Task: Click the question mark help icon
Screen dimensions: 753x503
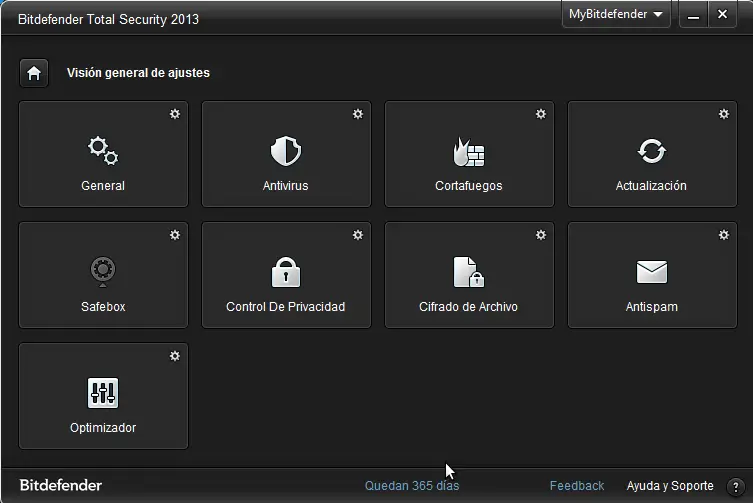Action: pos(735,486)
